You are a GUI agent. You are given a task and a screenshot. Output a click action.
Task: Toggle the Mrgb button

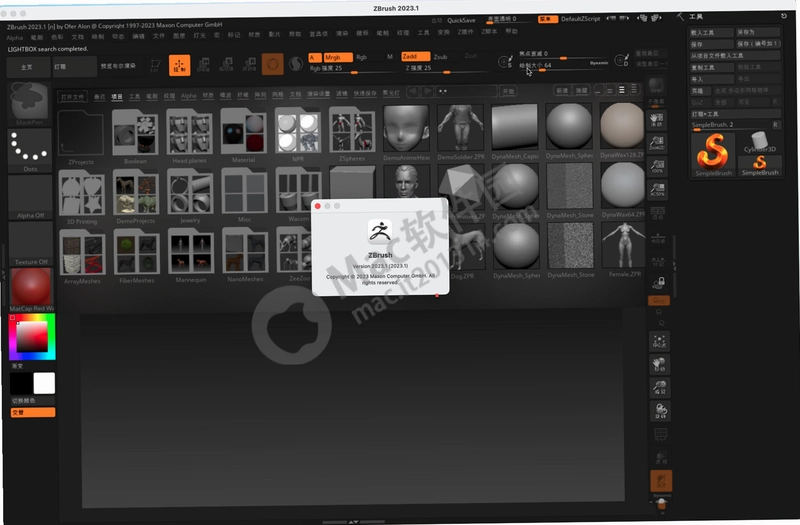point(337,57)
